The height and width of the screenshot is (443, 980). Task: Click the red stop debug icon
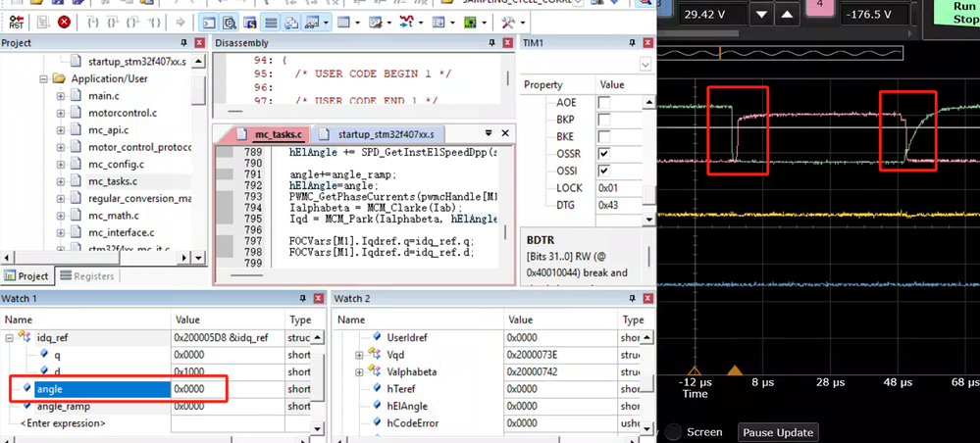65,22
